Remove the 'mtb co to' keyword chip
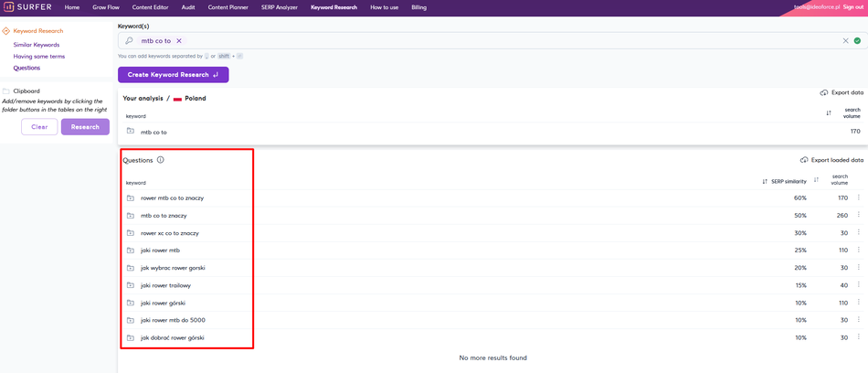 [179, 41]
